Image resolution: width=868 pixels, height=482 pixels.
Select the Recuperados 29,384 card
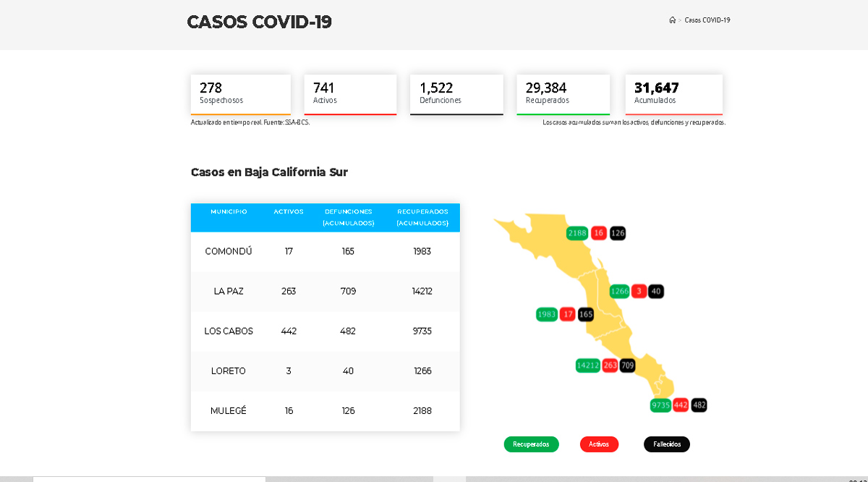click(563, 95)
